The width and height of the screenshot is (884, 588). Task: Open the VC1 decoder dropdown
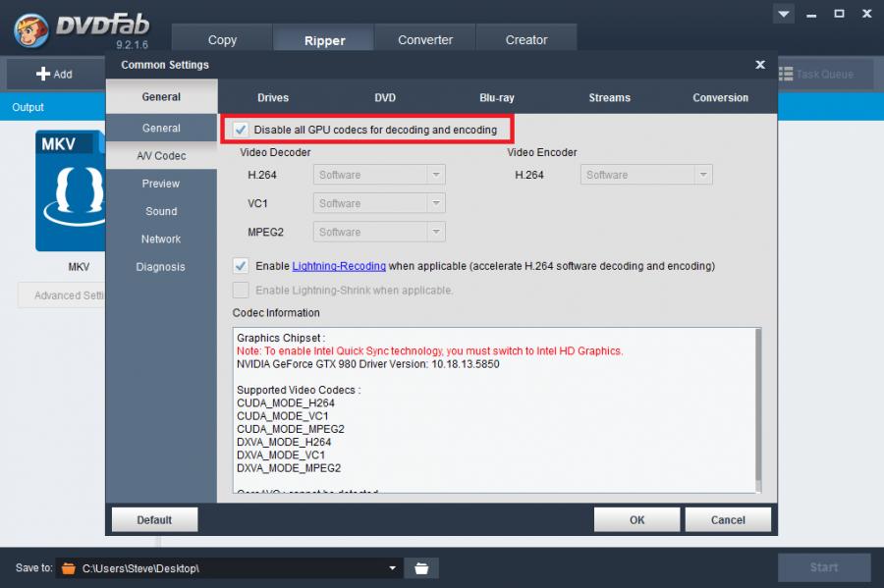coord(435,203)
